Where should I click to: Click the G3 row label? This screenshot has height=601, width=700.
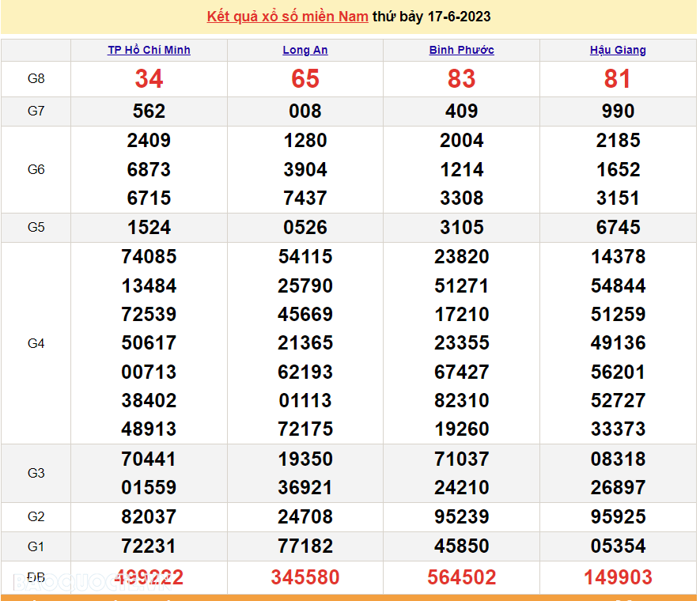(36, 473)
